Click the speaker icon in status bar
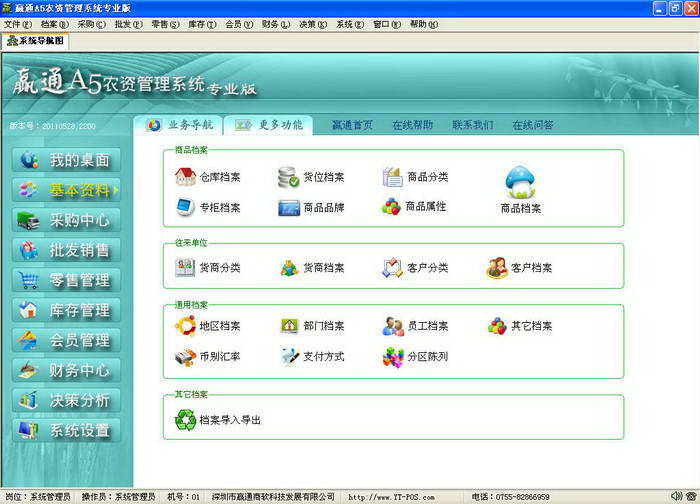 coord(676,496)
